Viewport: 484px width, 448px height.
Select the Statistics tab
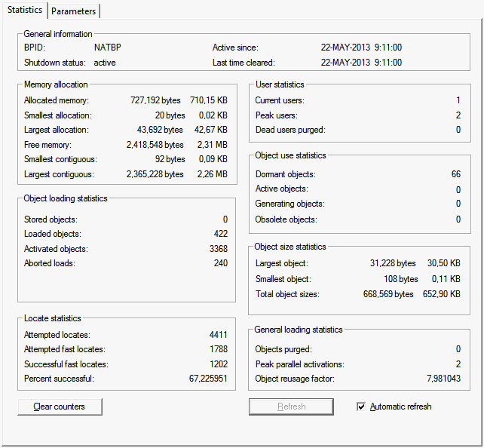coord(25,11)
